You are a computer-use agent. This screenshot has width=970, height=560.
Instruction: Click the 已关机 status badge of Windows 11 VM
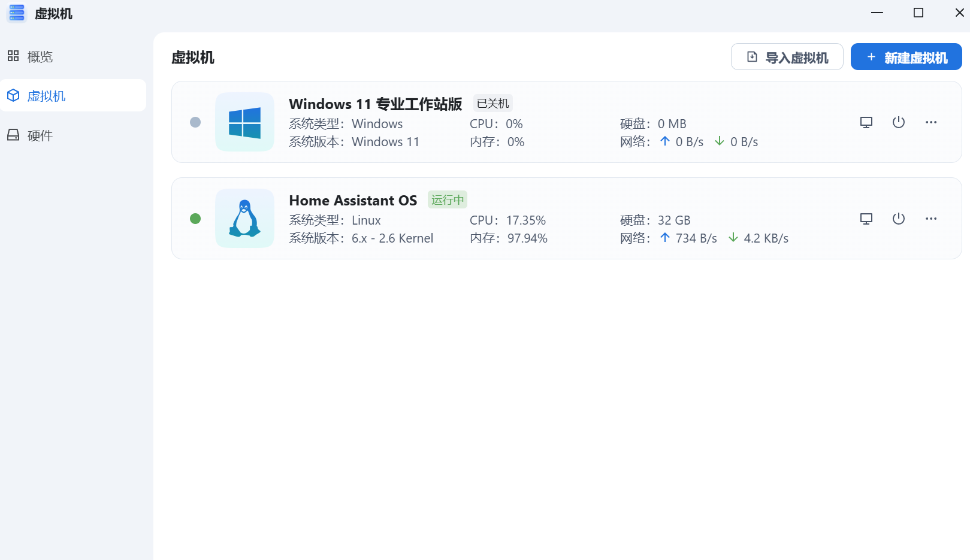pyautogui.click(x=491, y=103)
